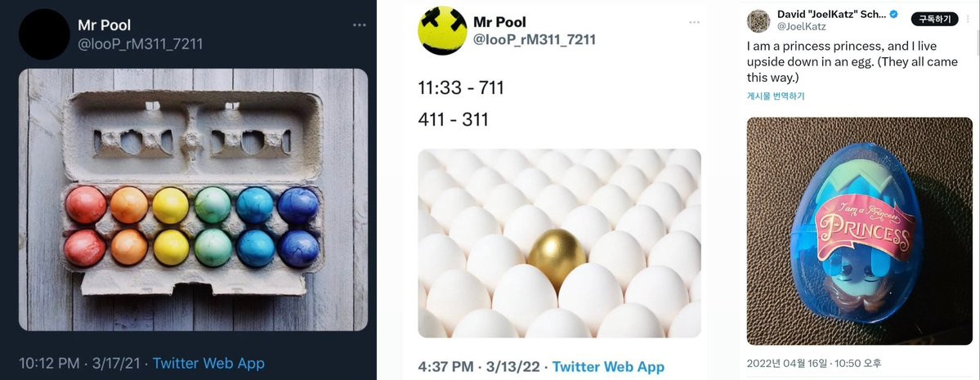980x380 pixels.
Task: Open the three-dot menu on the dark tweet
Action: [359, 25]
